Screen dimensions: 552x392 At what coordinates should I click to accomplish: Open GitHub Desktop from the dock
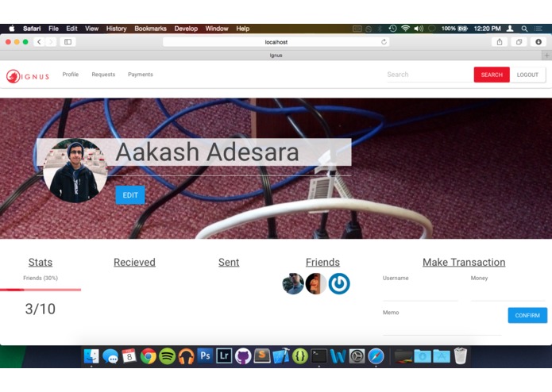coord(243,356)
